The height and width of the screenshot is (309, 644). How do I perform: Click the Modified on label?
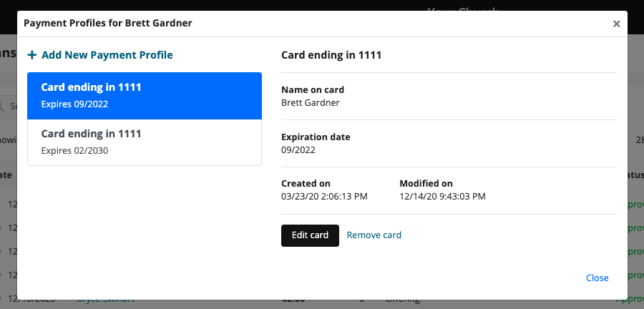(x=426, y=184)
